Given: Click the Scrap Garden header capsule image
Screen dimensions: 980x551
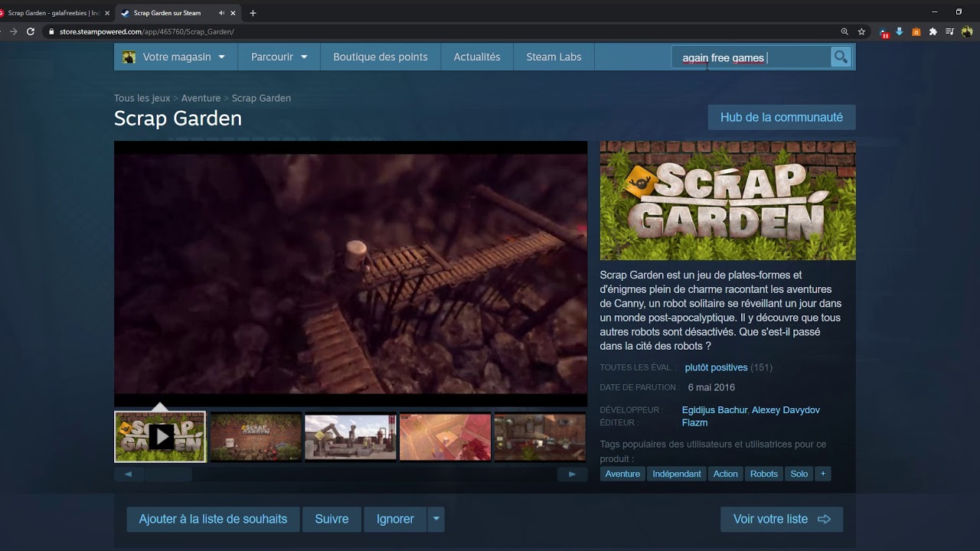Looking at the screenshot, I should click(x=728, y=201).
